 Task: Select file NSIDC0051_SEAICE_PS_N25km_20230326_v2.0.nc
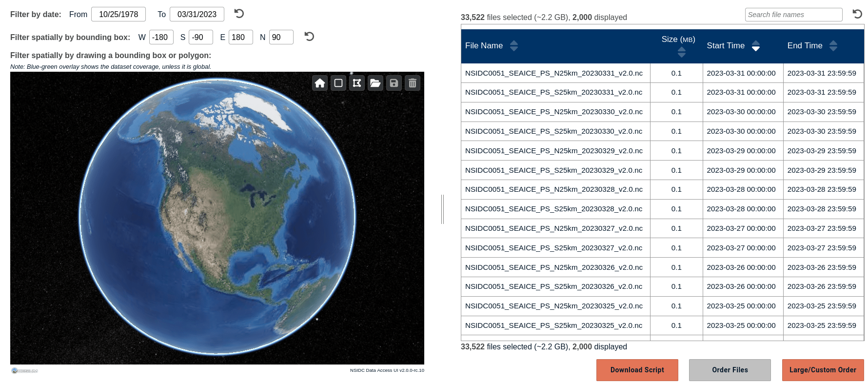(554, 267)
